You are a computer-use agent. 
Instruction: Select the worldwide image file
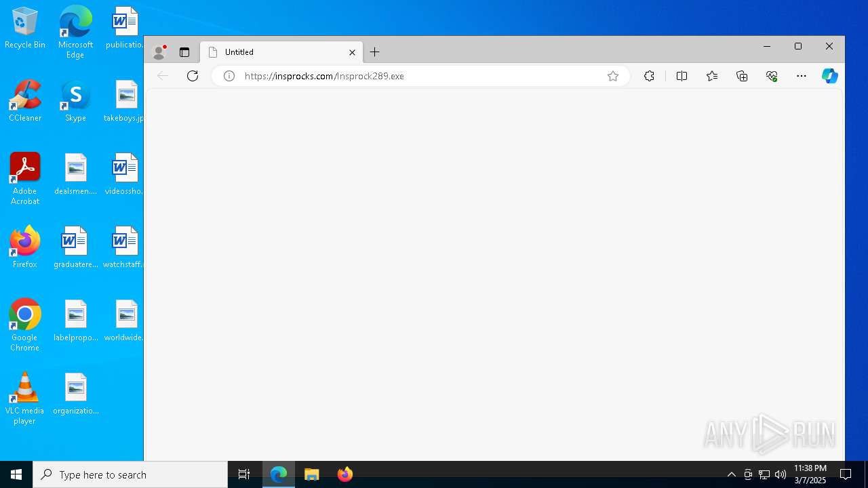click(x=123, y=321)
